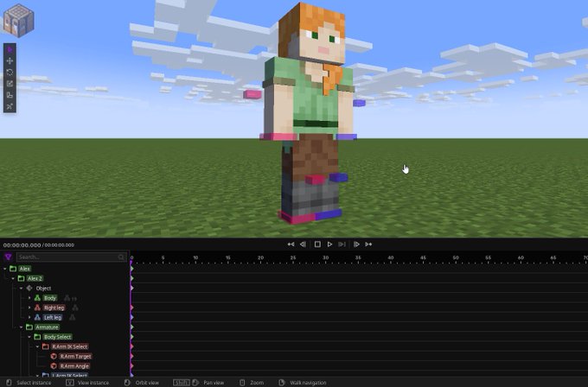Toggle the first grey icon right of Body
Viewport: 588px width, 387px height.
pos(67,298)
